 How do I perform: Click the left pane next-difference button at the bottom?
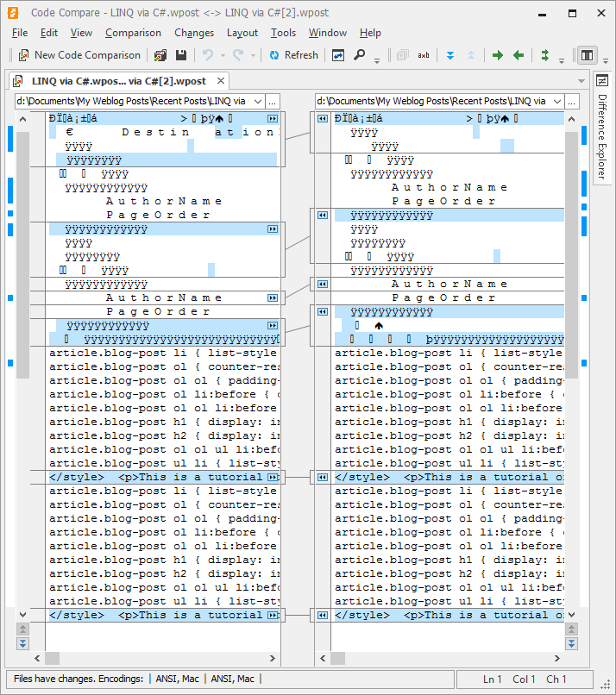tap(22, 643)
